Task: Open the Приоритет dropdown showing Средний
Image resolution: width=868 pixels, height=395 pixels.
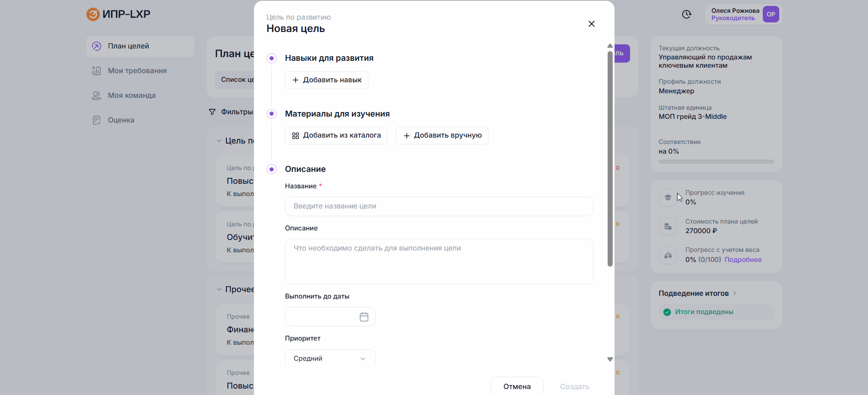Action: 330,358
